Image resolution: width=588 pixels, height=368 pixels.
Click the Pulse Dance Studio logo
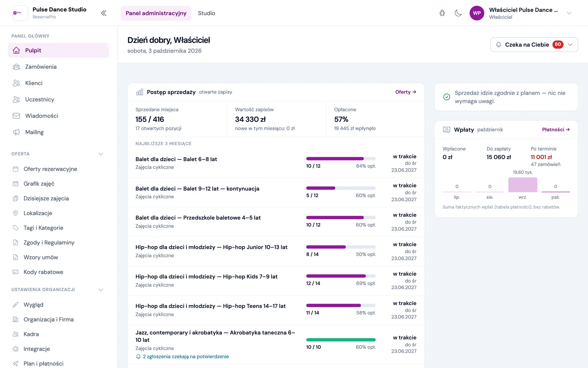coord(20,13)
